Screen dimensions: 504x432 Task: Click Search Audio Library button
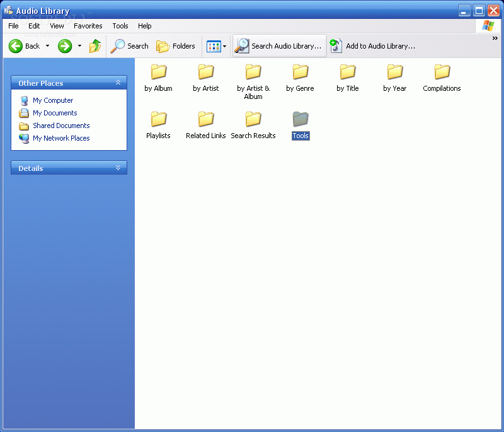[x=279, y=46]
